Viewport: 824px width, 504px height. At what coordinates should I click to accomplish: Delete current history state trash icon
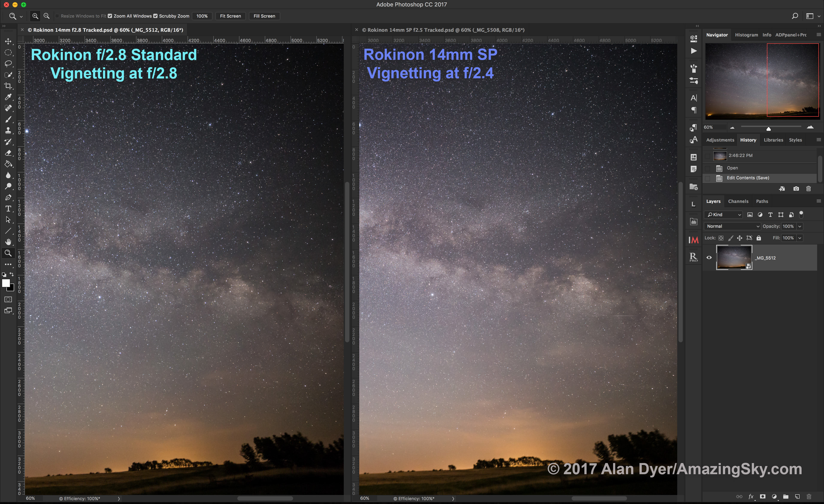808,189
